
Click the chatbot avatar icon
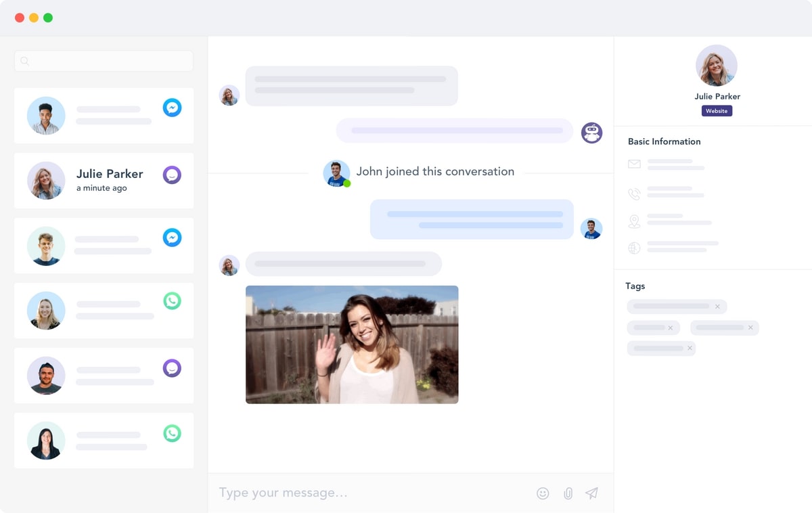point(592,132)
